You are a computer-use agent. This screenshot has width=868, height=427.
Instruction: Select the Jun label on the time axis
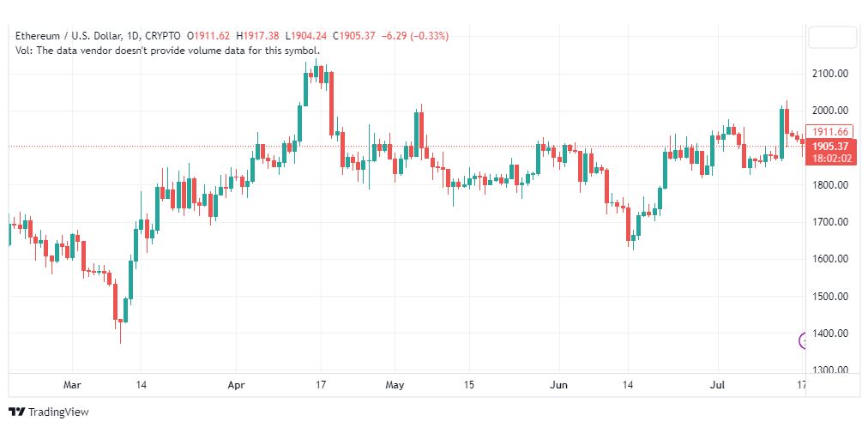(559, 385)
